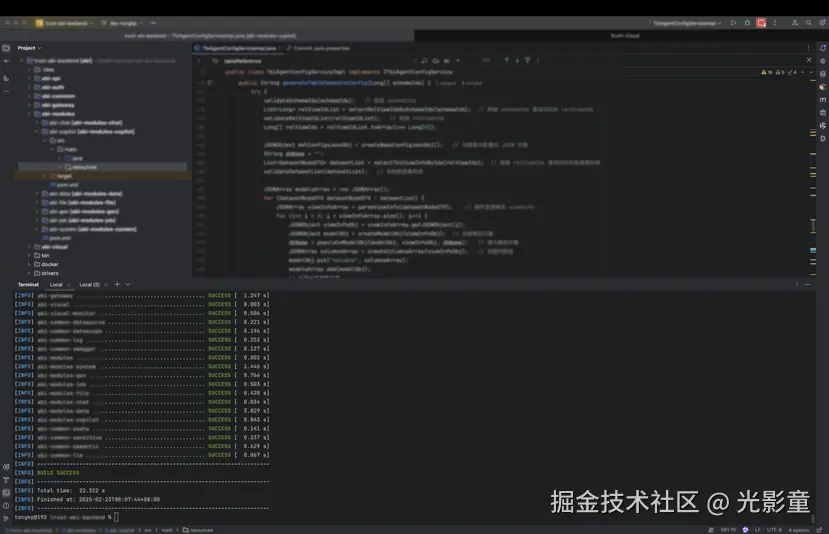Open the bottom right-sidebar D tool icon
829x534 pixels.
tap(823, 139)
